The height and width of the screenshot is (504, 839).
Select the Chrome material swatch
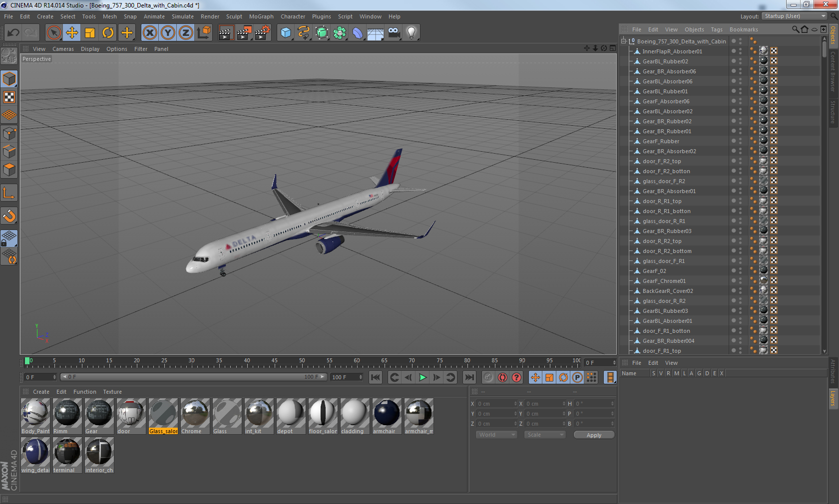[195, 416]
